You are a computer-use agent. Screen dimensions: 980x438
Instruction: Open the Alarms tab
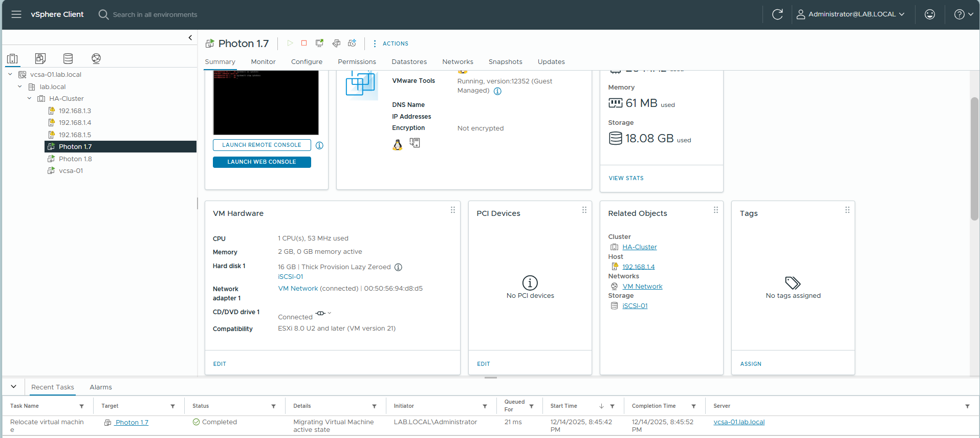pyautogui.click(x=100, y=387)
